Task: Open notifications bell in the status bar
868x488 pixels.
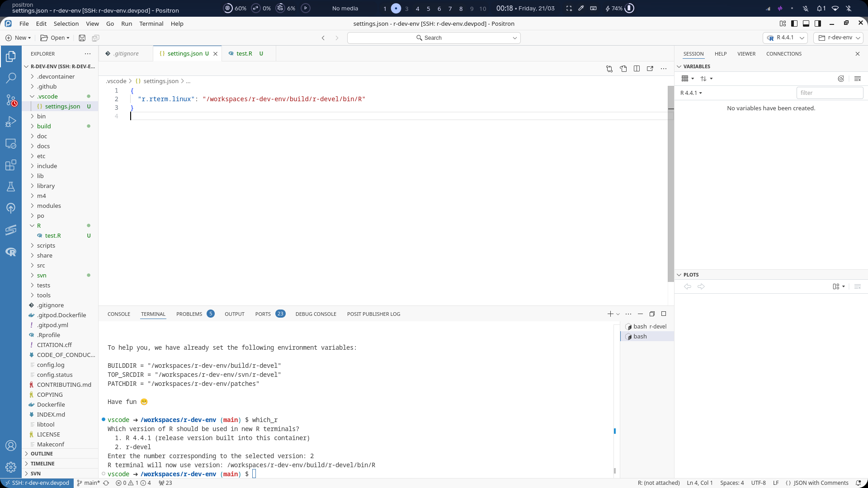Action: pos(858,483)
